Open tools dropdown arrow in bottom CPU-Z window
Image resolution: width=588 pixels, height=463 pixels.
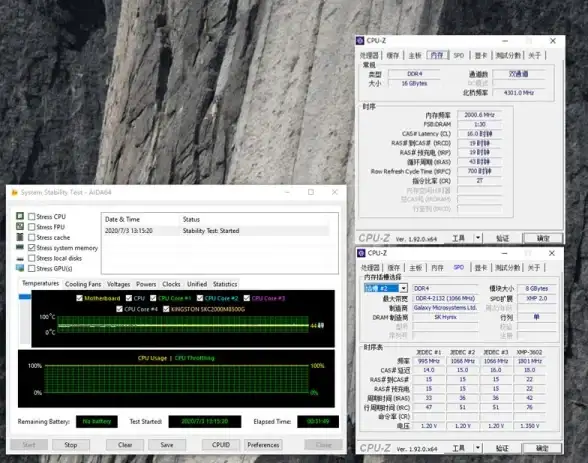point(478,448)
